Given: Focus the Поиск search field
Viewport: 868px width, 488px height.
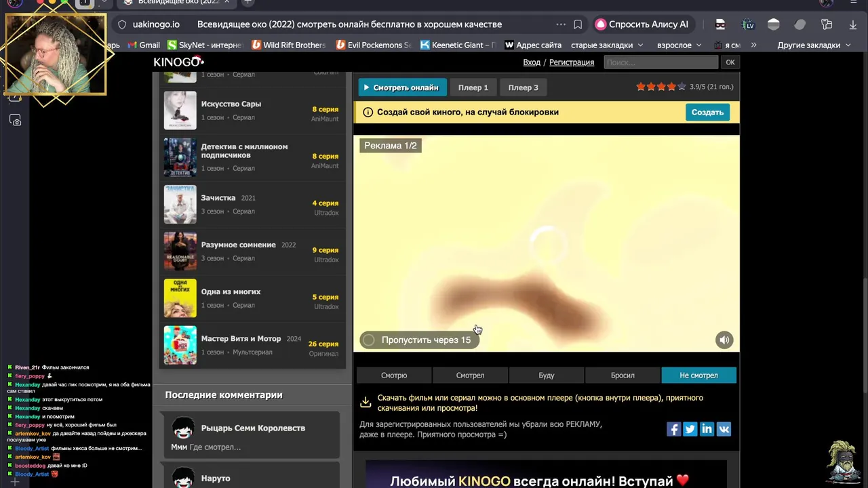Looking at the screenshot, I should (x=660, y=62).
